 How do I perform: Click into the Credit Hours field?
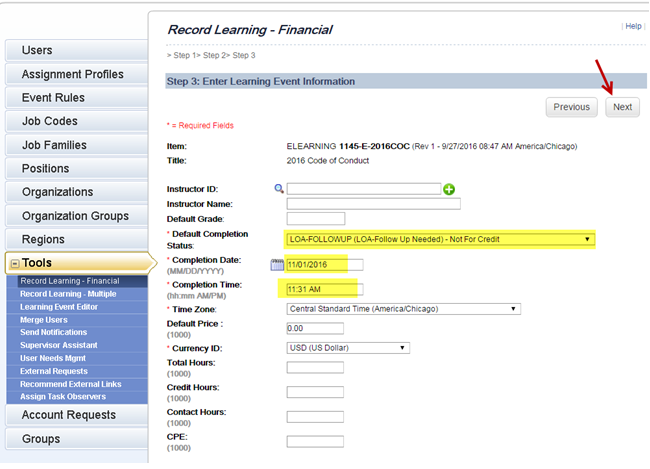(x=315, y=392)
